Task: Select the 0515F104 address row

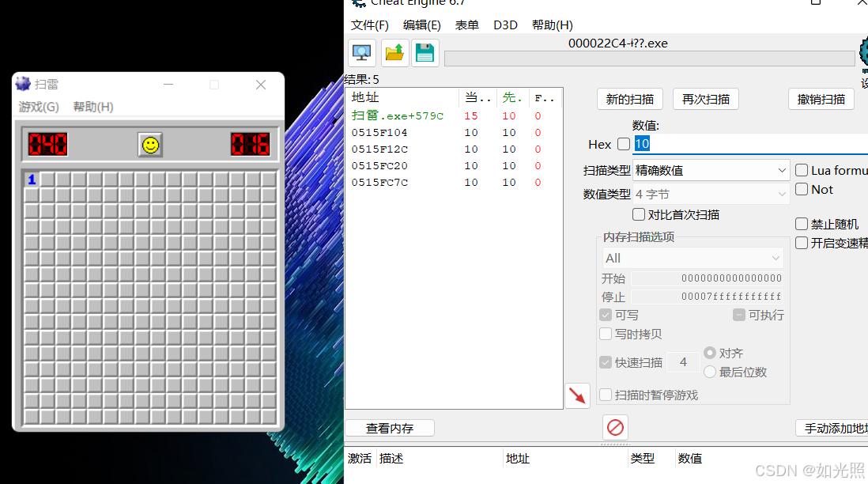Action: (454, 132)
